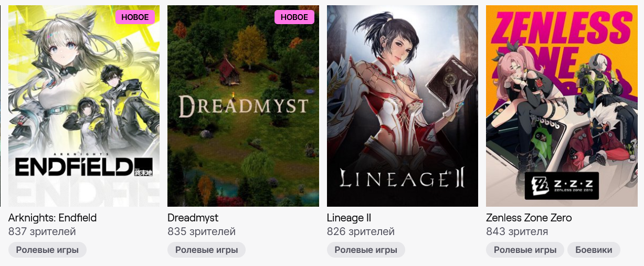
Task: Click the 835 зрителей viewer count
Action: (202, 231)
